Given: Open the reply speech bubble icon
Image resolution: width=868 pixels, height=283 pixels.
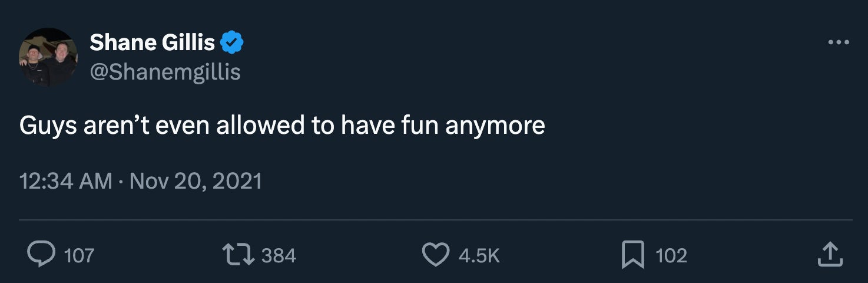Looking at the screenshot, I should (x=41, y=255).
